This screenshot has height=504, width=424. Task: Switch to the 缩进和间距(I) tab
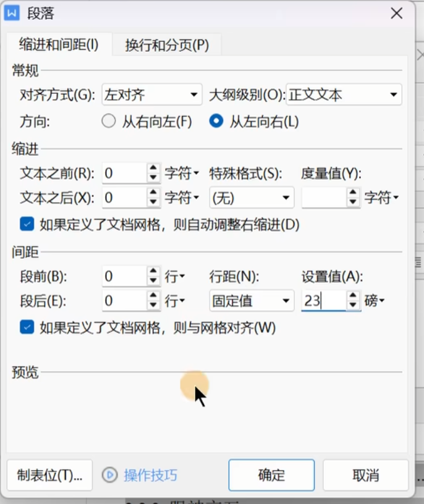click(59, 44)
